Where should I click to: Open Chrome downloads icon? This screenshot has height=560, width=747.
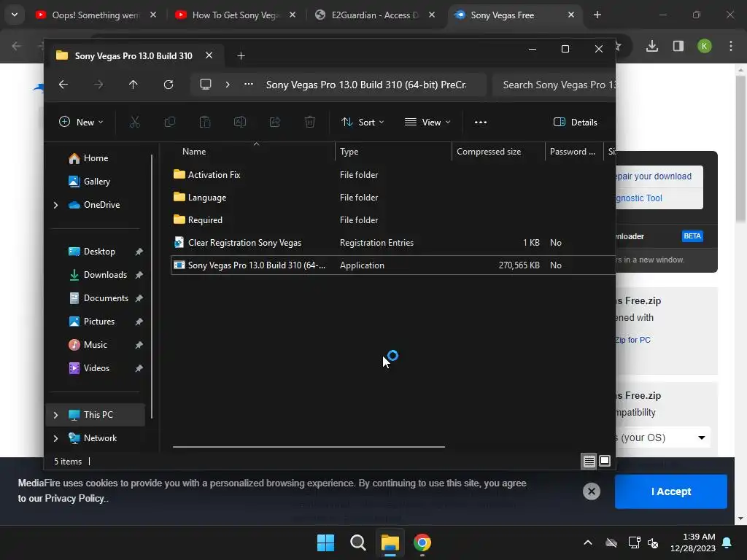tap(652, 46)
